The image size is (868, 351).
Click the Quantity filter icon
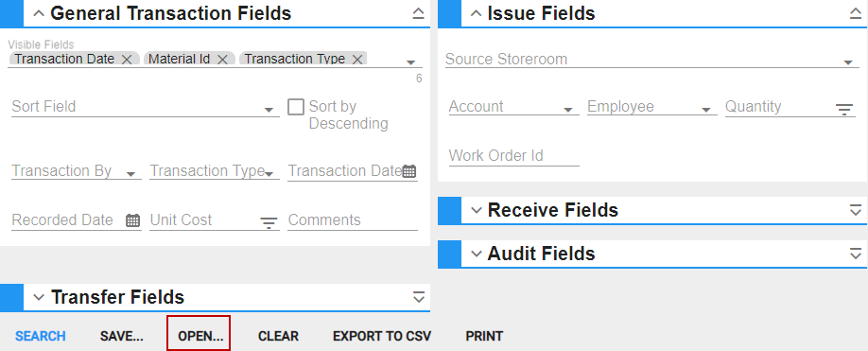click(x=844, y=109)
